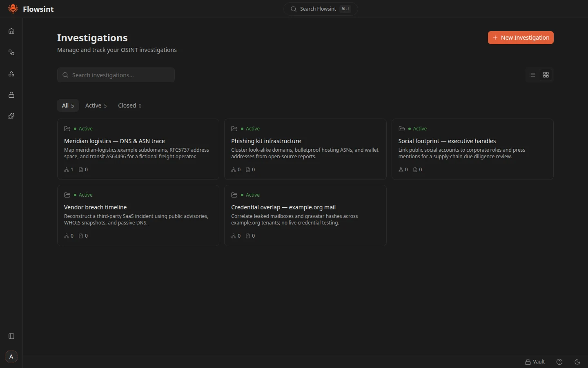
Task: Open the user avatar 'A' menu
Action: [x=11, y=357]
